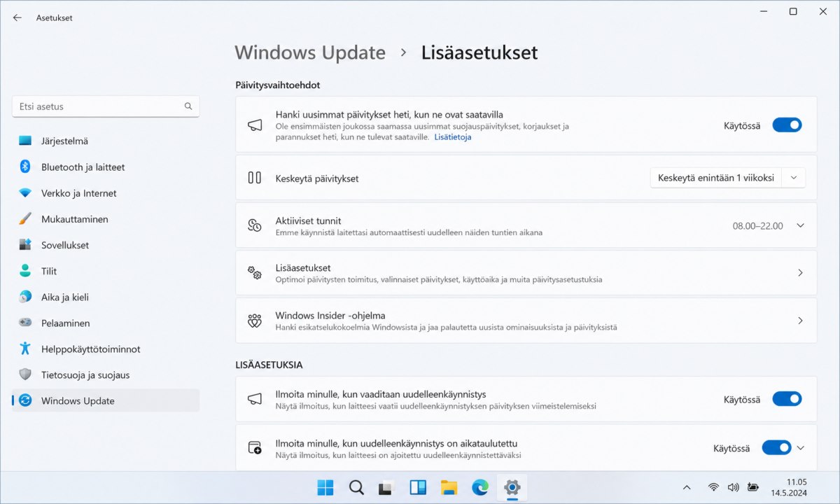The width and height of the screenshot is (840, 504).
Task: Open Lisäasetukset row chevron
Action: coord(800,273)
